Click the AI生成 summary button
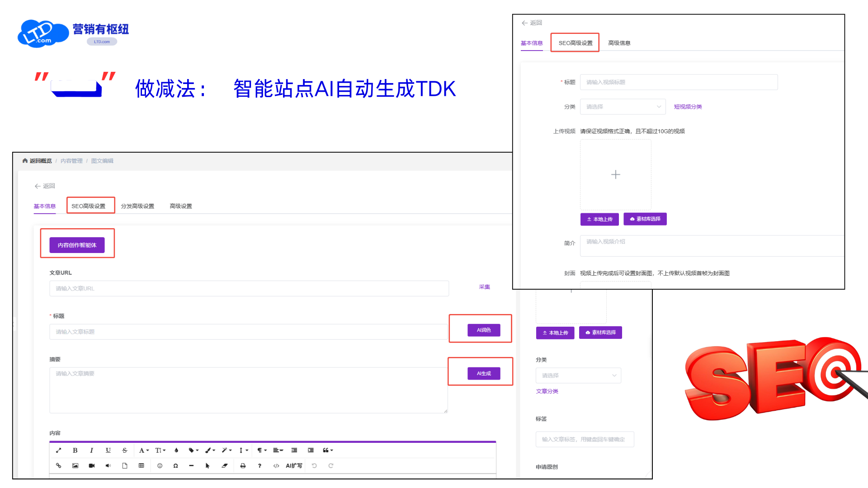This screenshot has height=488, width=868. point(484,373)
